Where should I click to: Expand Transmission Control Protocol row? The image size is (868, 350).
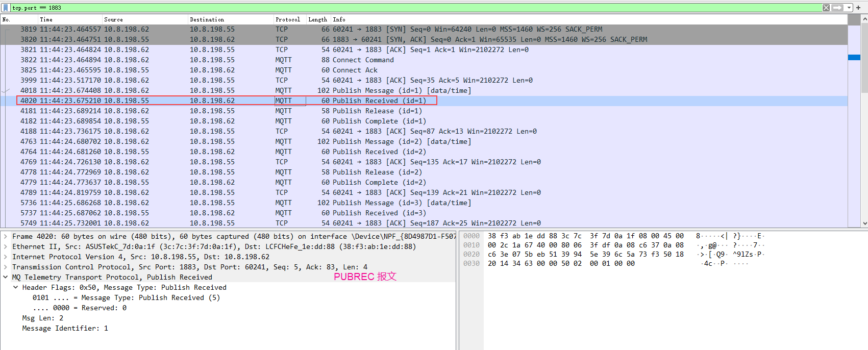pos(6,267)
